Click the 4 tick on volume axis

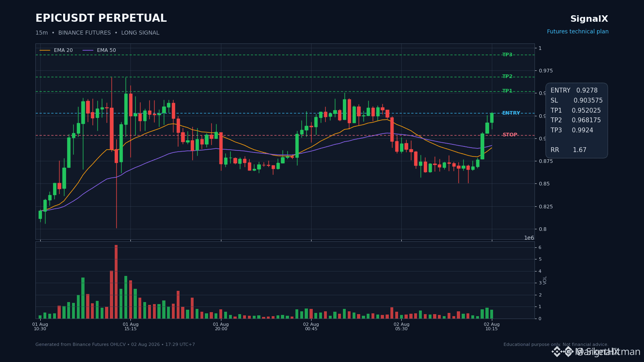point(540,271)
